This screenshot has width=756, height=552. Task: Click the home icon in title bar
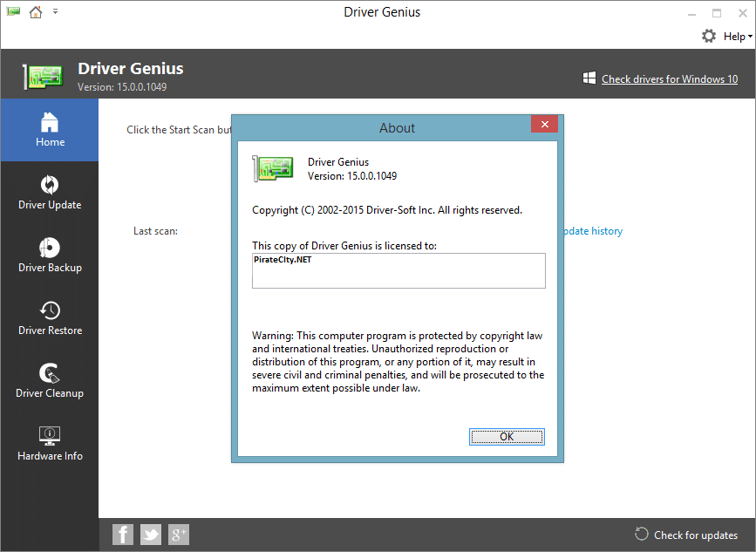36,12
